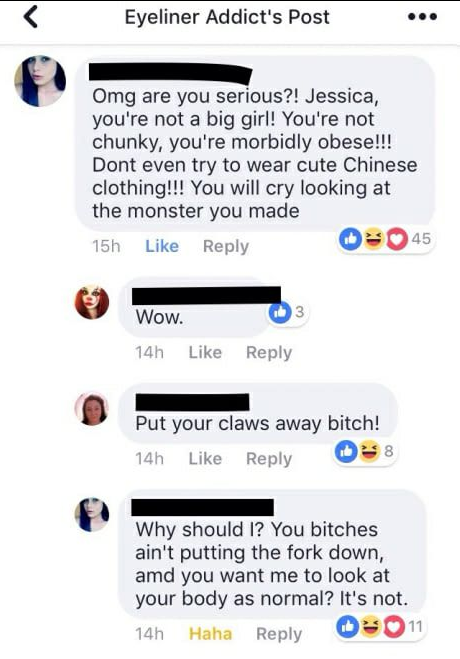Go back using the top-left arrow
This screenshot has height=659, width=460.
click(31, 18)
